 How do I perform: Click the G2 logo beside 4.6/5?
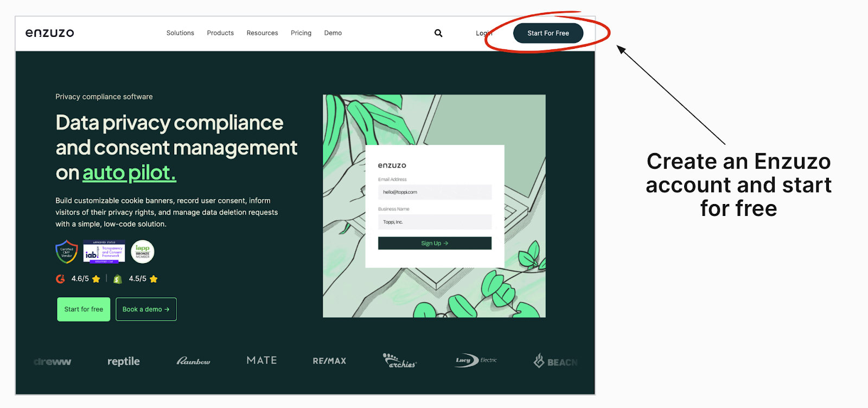click(x=60, y=279)
